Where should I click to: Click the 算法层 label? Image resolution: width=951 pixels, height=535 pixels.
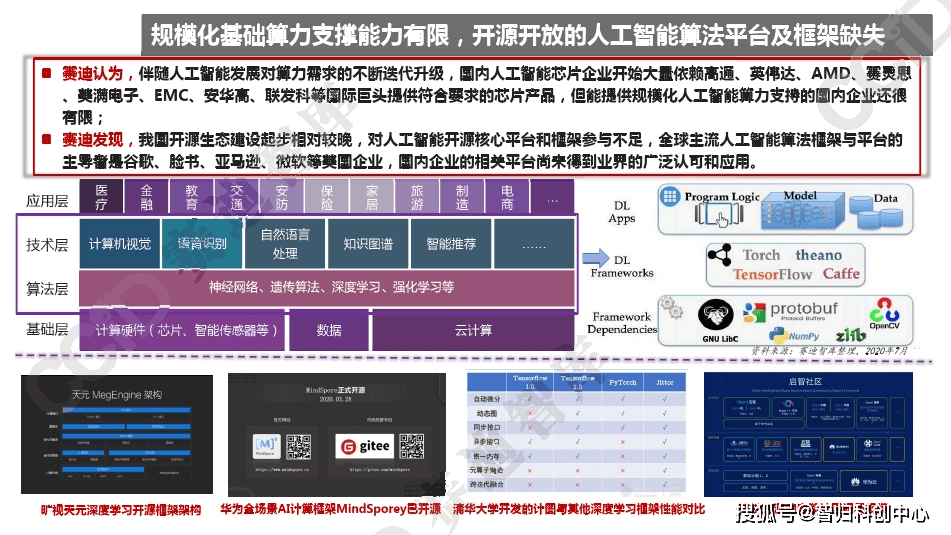click(47, 289)
